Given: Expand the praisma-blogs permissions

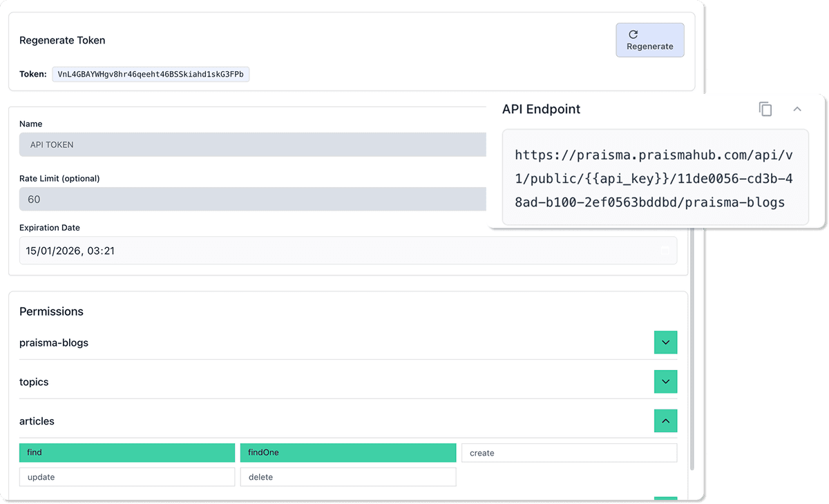Looking at the screenshot, I should pyautogui.click(x=665, y=342).
